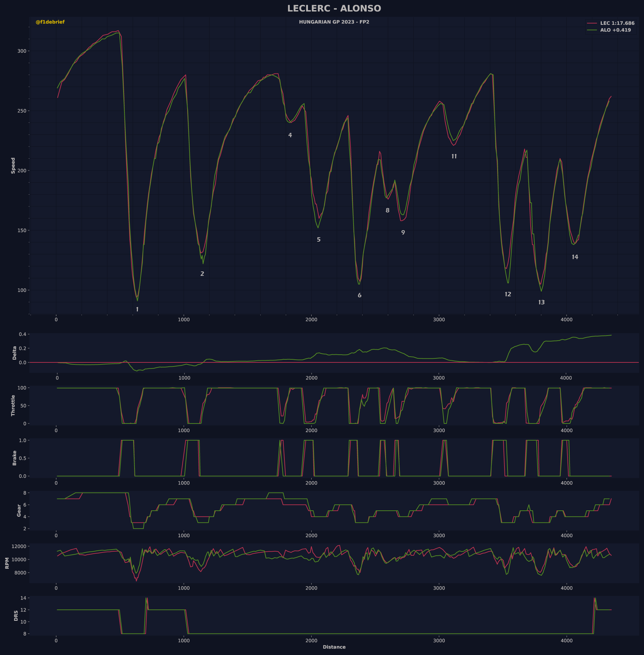The height and width of the screenshot is (655, 644).
Task: Click the Throttle axis label
Action: pos(13,405)
